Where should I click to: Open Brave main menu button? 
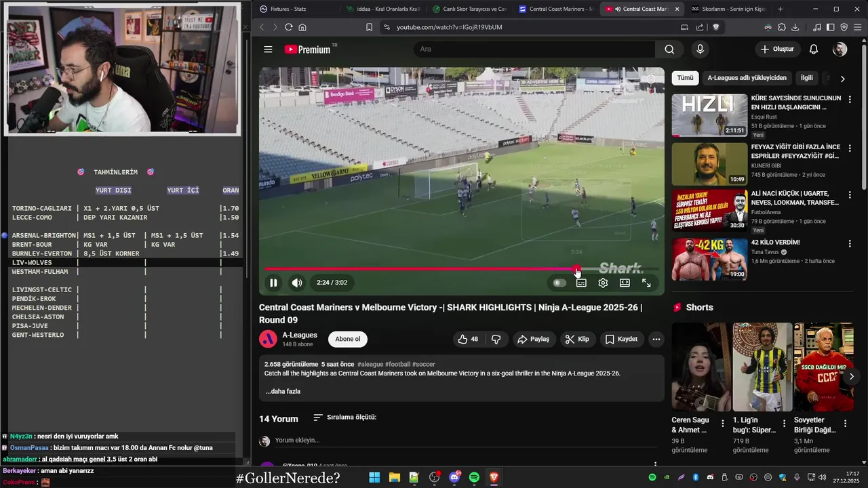(858, 27)
